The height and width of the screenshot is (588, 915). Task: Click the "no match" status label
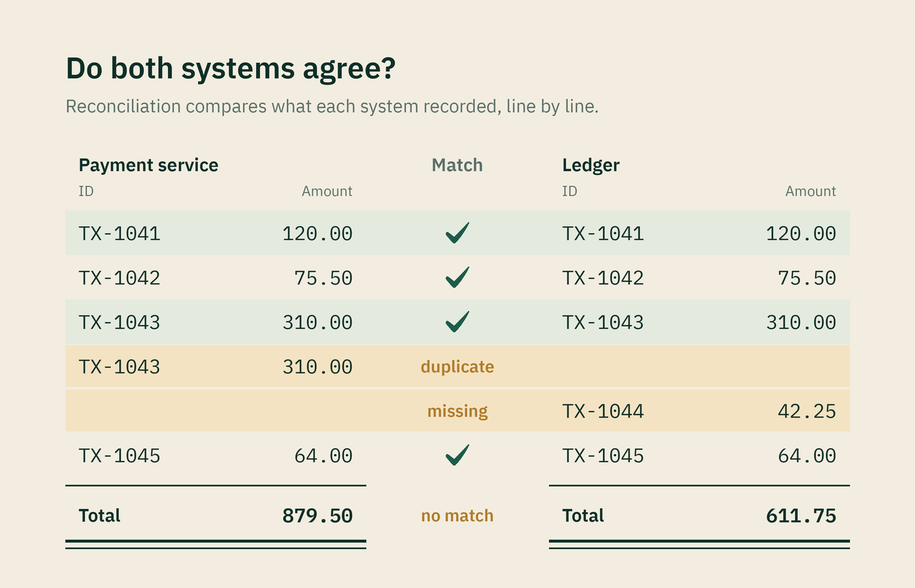[457, 515]
